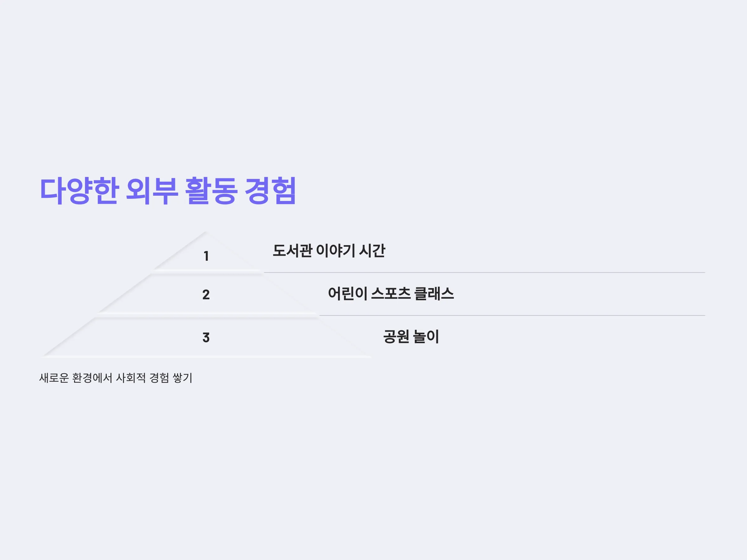Click "사회적" in the caption text

(x=131, y=378)
